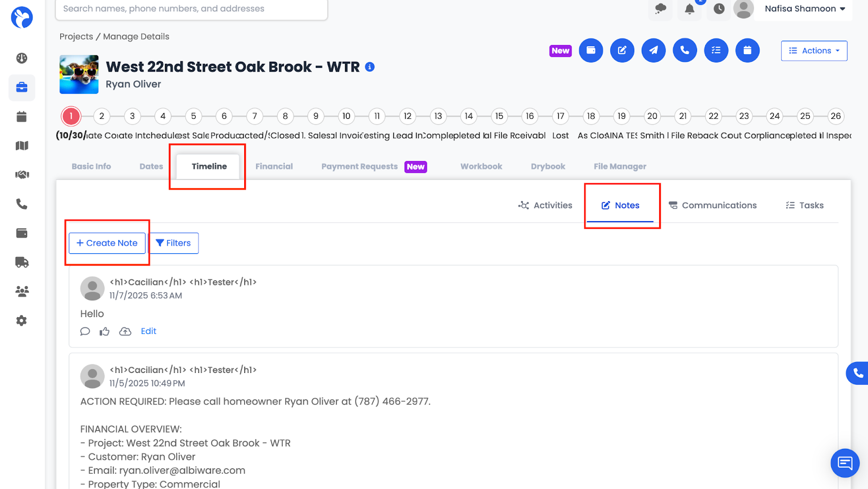Viewport: 868px width, 489px height.
Task: Click the Create Note button
Action: pyautogui.click(x=107, y=243)
